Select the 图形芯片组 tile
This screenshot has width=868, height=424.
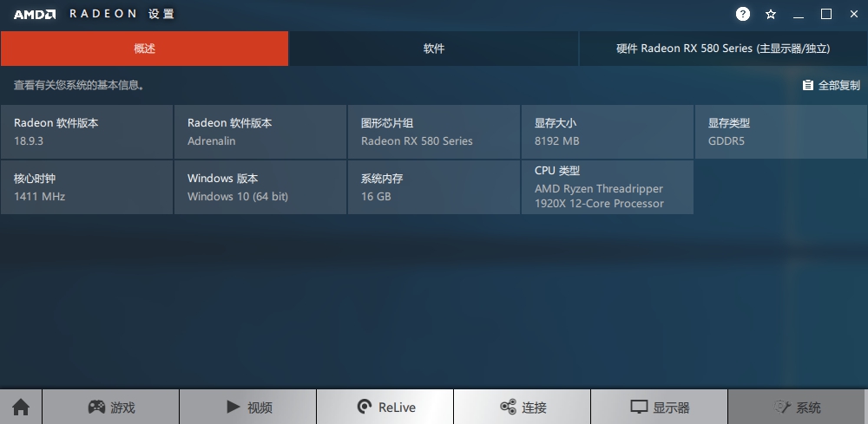click(434, 132)
